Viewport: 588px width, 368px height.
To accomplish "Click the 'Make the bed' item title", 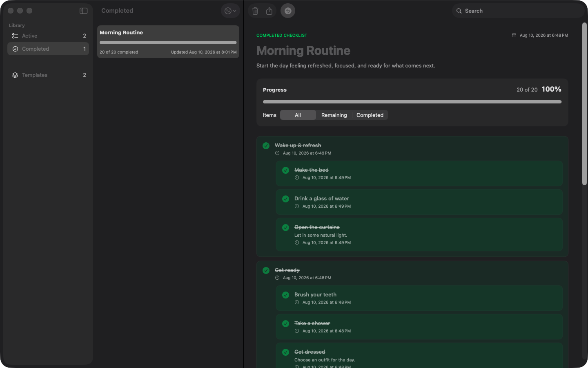I will click(312, 170).
